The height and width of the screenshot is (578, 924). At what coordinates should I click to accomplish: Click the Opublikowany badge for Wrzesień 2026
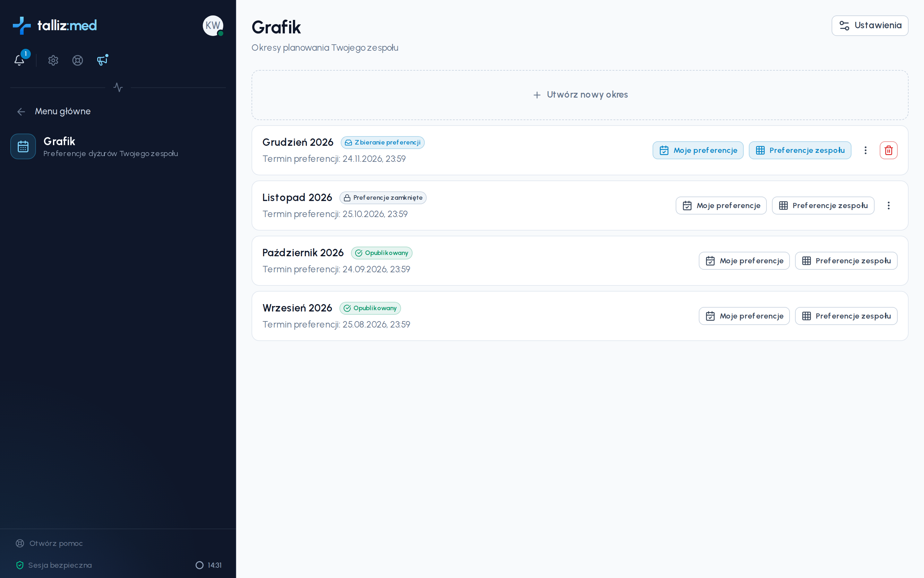coord(370,308)
